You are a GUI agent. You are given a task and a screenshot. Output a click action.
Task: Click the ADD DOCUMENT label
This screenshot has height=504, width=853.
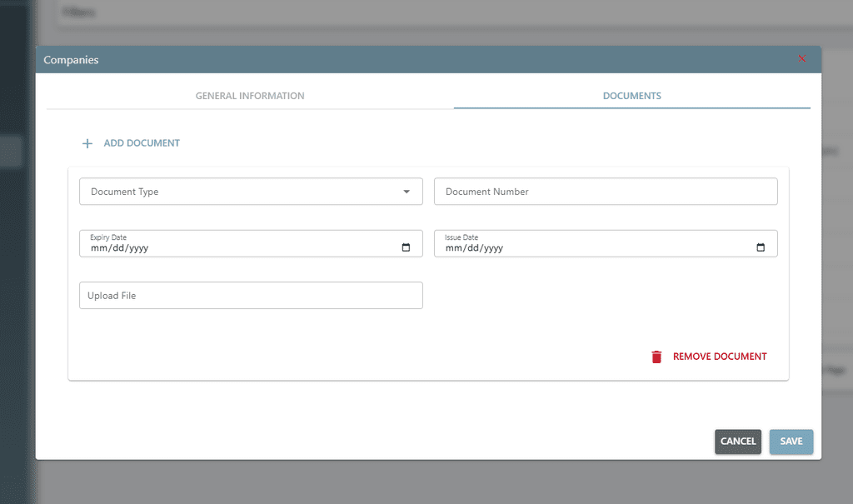click(142, 143)
